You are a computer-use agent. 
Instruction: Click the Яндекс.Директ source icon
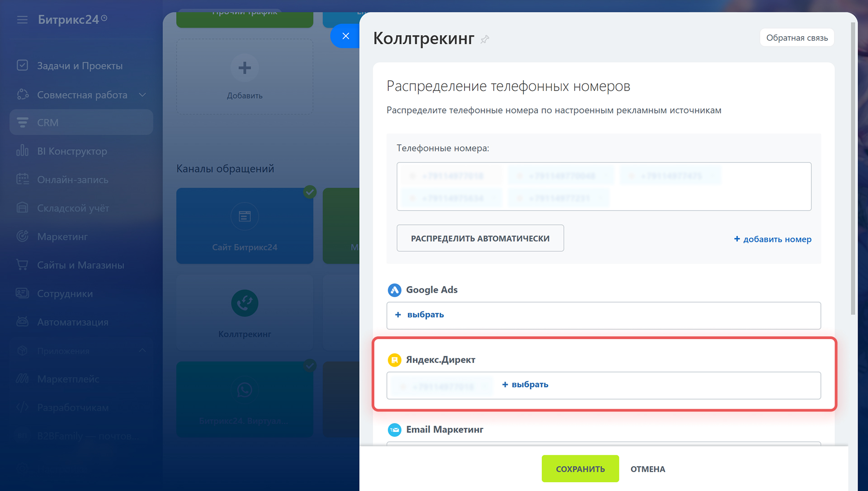394,360
